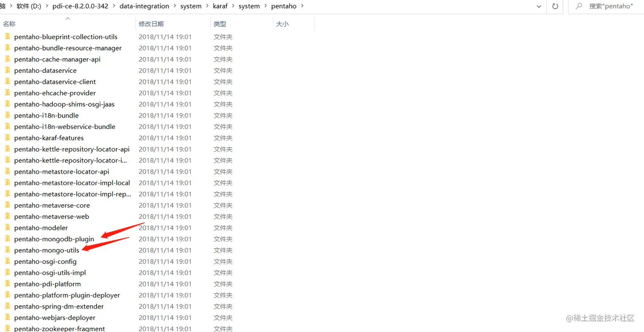The width and height of the screenshot is (644, 332).
Task: Select the pentaho-mongo-utils folder name
Action: coord(46,250)
